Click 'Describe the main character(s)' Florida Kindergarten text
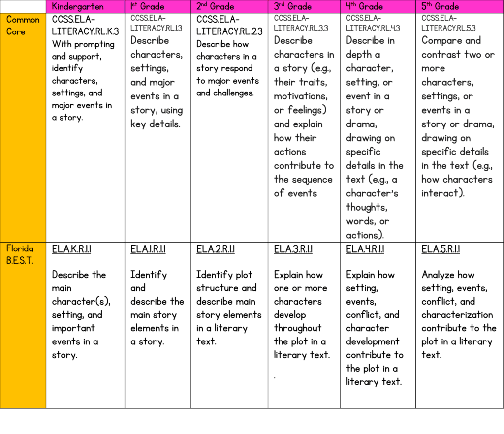The width and height of the screenshot is (504, 434). 81,288
